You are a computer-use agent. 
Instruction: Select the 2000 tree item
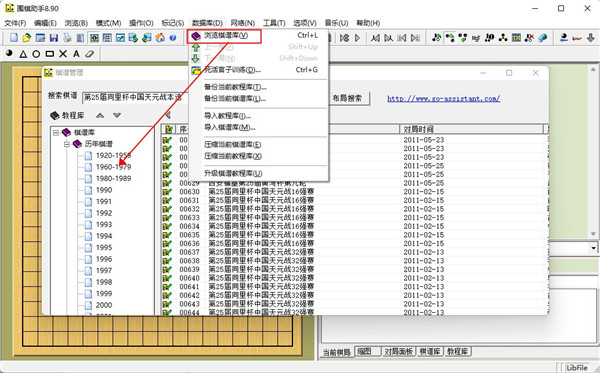point(104,305)
